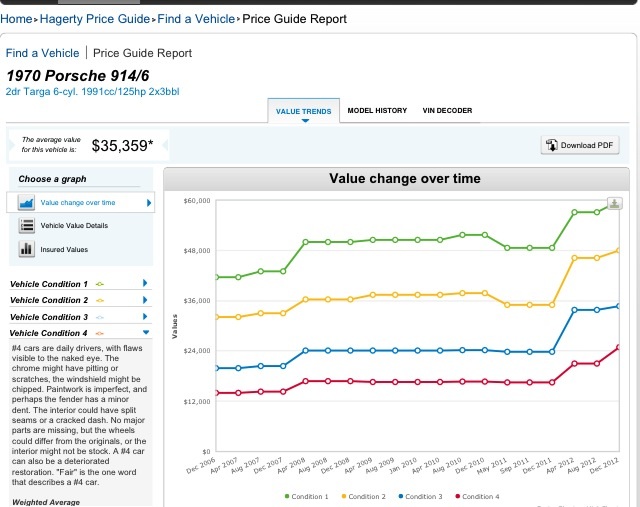Image resolution: width=640 pixels, height=507 pixels.
Task: Click the Download PDF button
Action: point(580,145)
